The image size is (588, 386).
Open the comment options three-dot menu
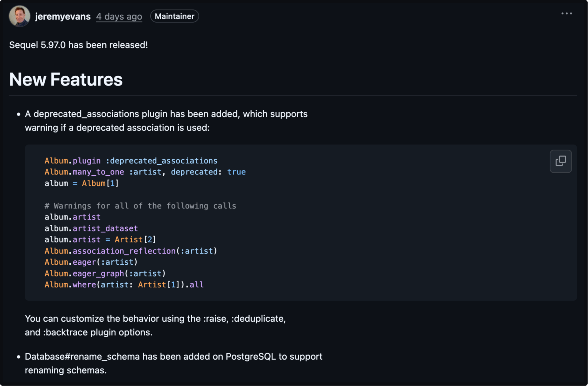click(566, 13)
